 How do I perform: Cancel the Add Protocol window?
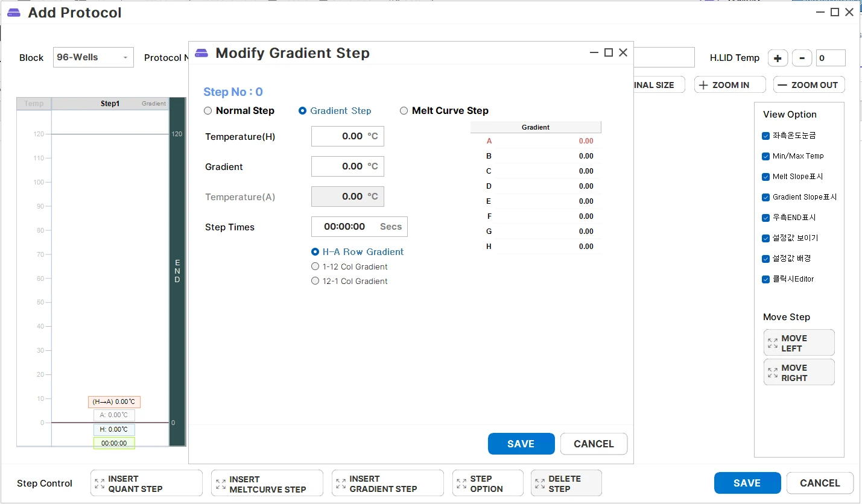[x=820, y=483]
